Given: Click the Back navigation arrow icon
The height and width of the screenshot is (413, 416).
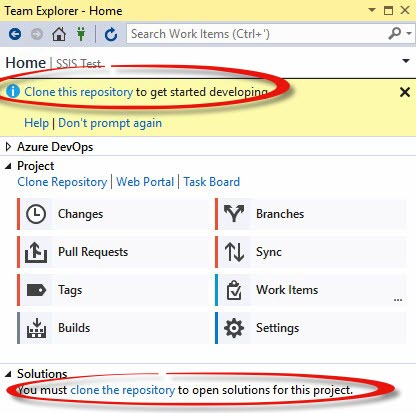Looking at the screenshot, I should [x=15, y=34].
